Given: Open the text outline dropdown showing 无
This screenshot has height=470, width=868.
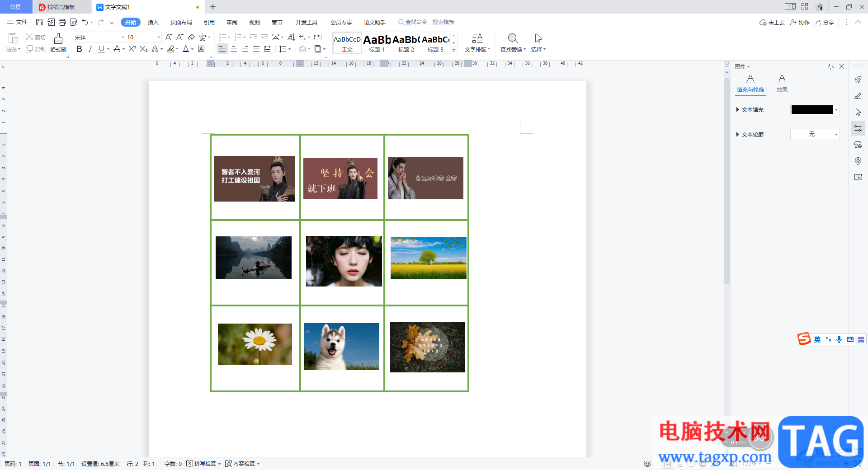Looking at the screenshot, I should [815, 134].
